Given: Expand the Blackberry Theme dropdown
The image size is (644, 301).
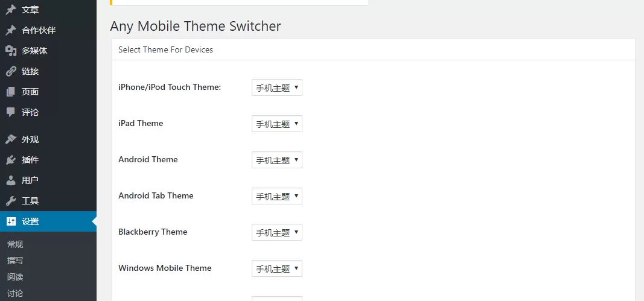Looking at the screenshot, I should (276, 233).
